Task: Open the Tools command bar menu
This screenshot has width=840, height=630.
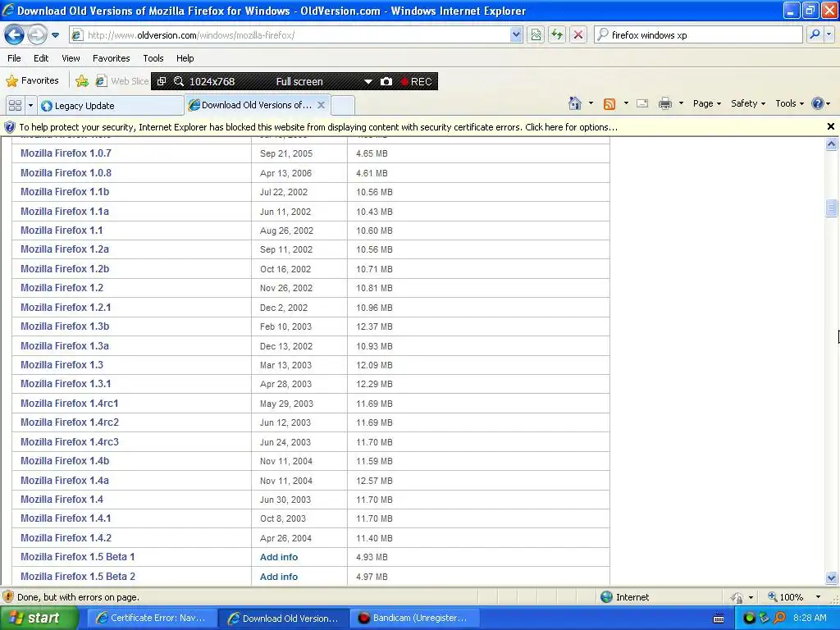Action: point(790,103)
